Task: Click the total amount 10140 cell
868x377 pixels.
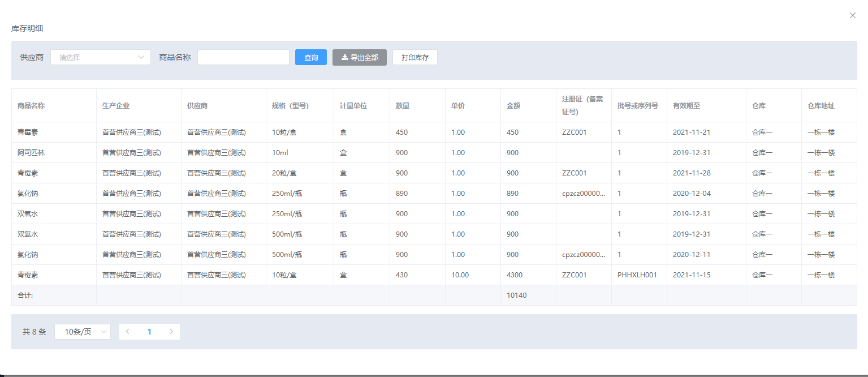Action: coord(516,295)
